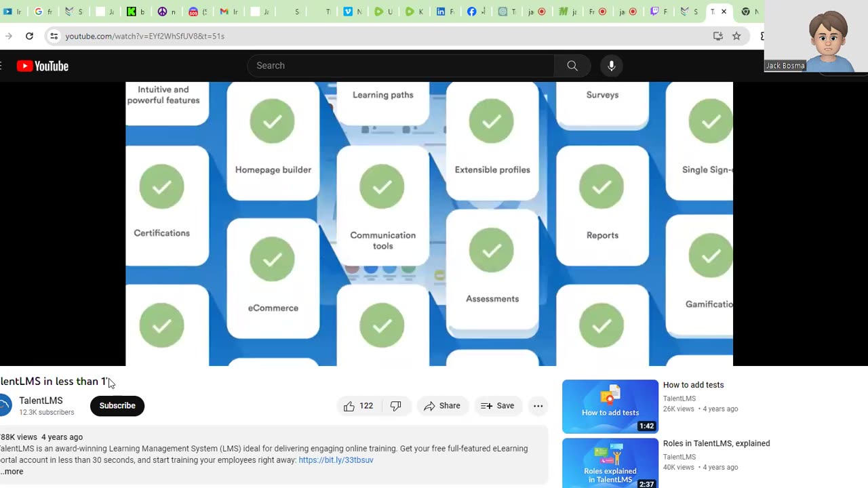
Task: Click the 1:42 duration badge
Action: coord(646,426)
